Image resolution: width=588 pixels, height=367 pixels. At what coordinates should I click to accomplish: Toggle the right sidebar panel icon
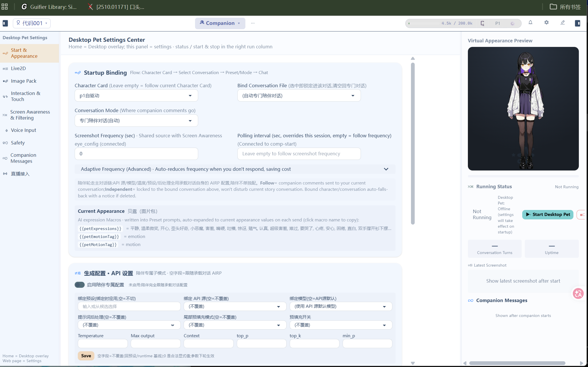pos(577,23)
